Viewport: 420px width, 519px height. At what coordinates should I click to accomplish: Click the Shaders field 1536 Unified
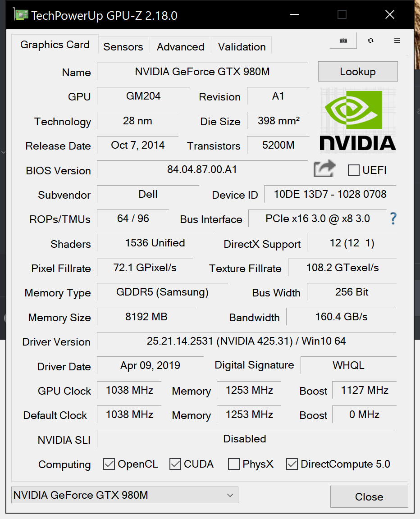tap(155, 243)
